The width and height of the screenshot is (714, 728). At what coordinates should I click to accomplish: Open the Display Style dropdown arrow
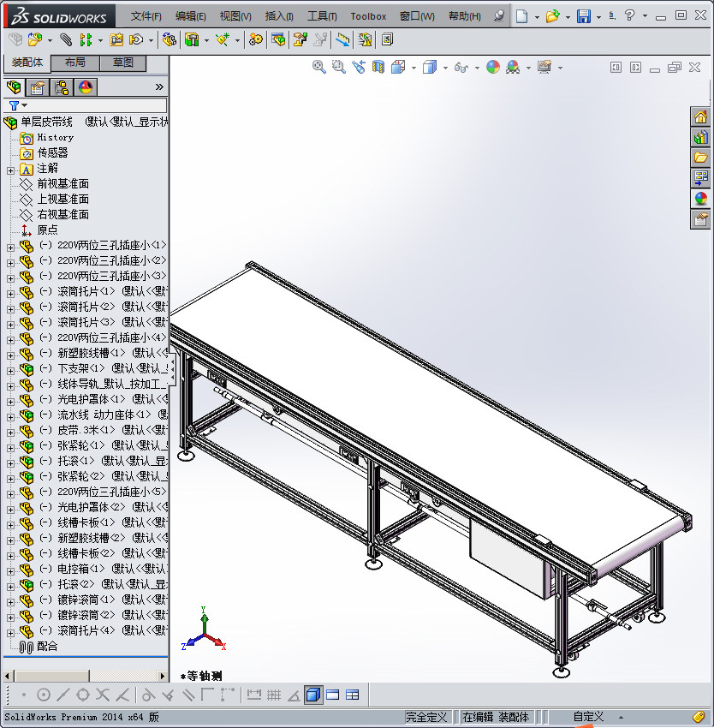coord(445,68)
